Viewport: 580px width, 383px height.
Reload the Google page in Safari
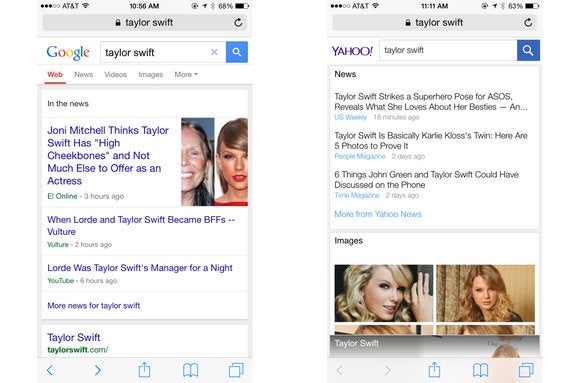pos(238,23)
